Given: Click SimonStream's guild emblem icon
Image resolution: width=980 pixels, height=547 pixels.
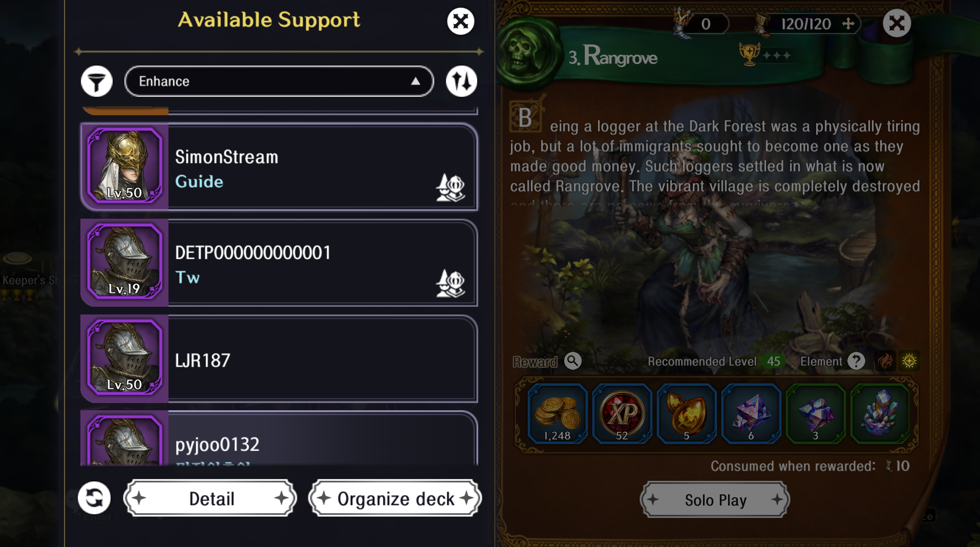Looking at the screenshot, I should tap(450, 187).
